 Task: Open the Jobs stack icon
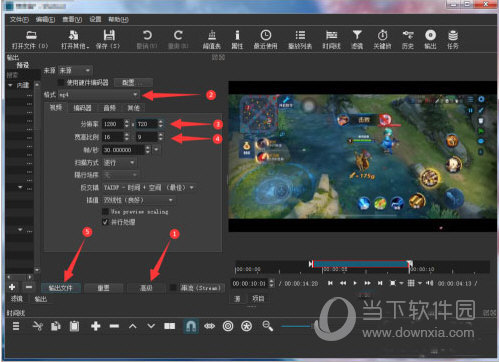tap(453, 35)
